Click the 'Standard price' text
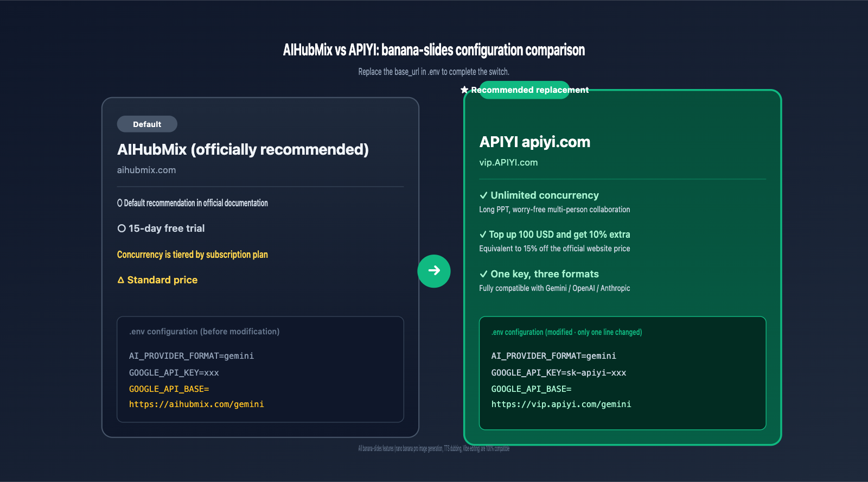The width and height of the screenshot is (868, 482). coord(162,280)
